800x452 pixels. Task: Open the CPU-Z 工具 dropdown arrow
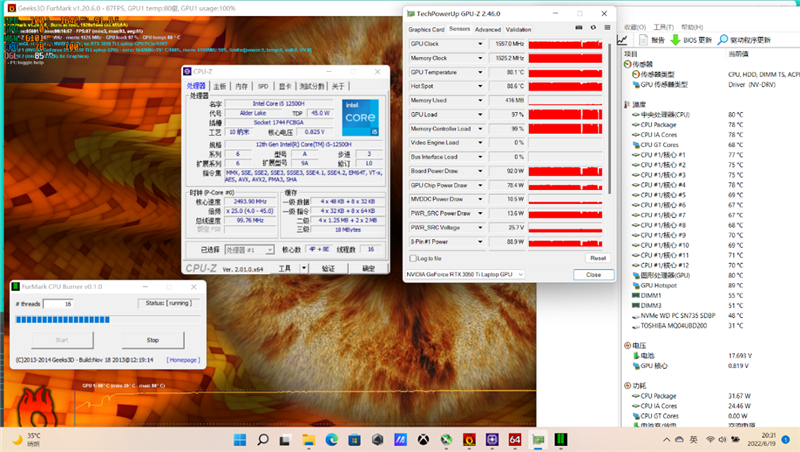tap(304, 268)
